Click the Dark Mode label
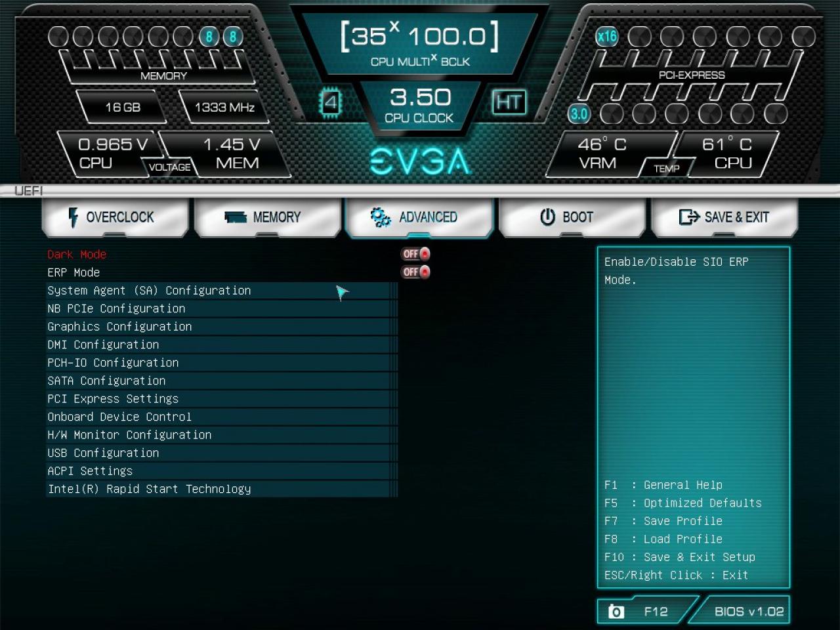This screenshot has height=630, width=840. [77, 255]
